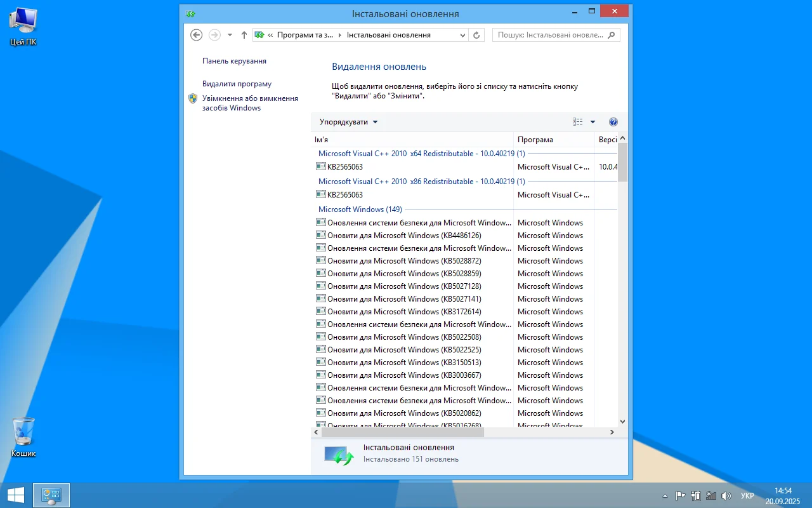Click the Back navigation arrow
Image resolution: width=812 pixels, height=508 pixels.
click(x=197, y=35)
